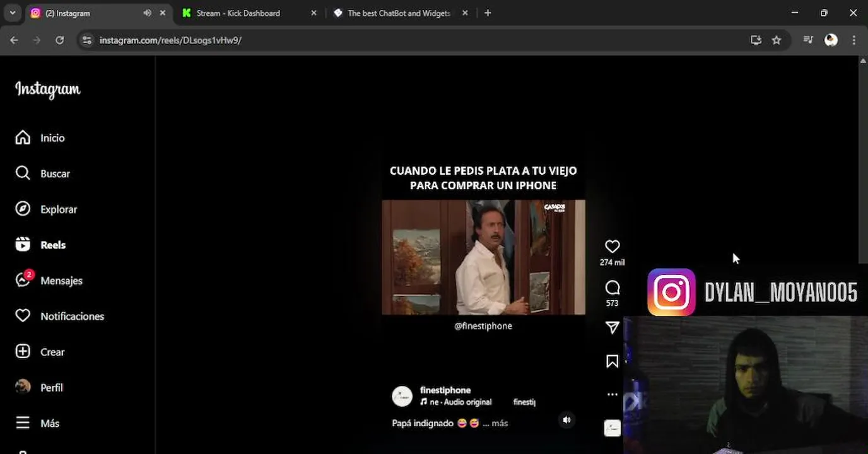
Task: Select Buscar label in sidebar
Action: tap(55, 174)
